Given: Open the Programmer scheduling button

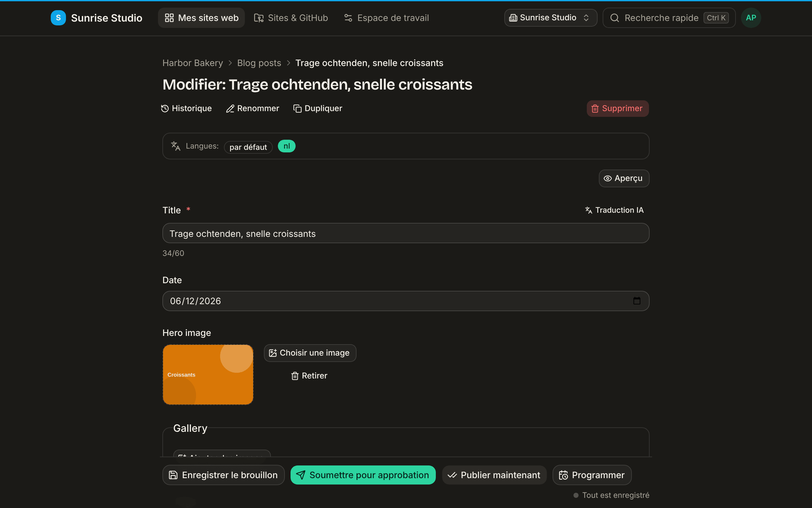Looking at the screenshot, I should pyautogui.click(x=592, y=475).
